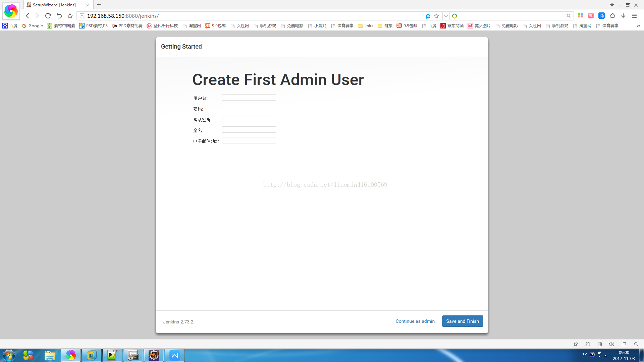The height and width of the screenshot is (362, 644).
Task: Click the 电子邮件地址 email input field
Action: 249,140
